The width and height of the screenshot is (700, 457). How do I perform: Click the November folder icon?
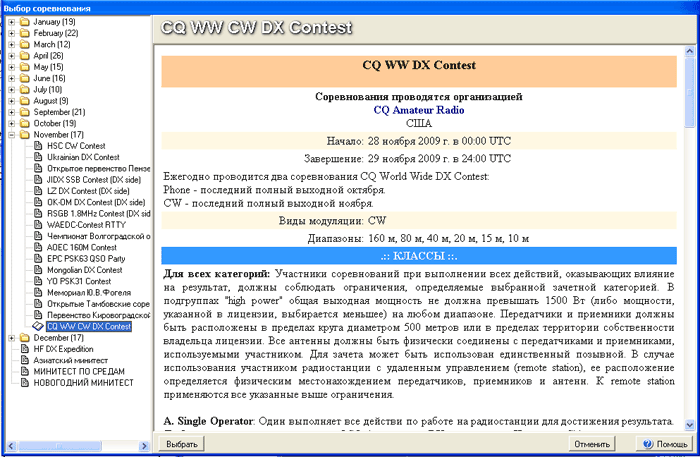pos(25,135)
